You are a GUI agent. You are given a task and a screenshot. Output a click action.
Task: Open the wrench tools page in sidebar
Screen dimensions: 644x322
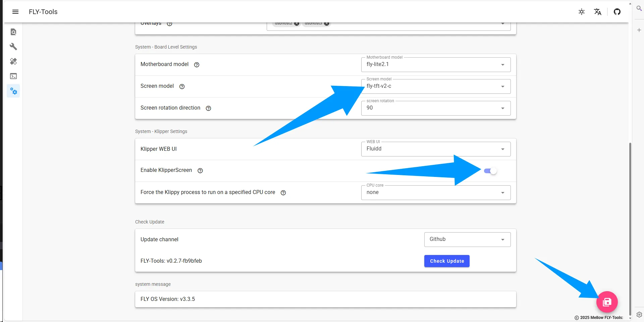tap(13, 47)
